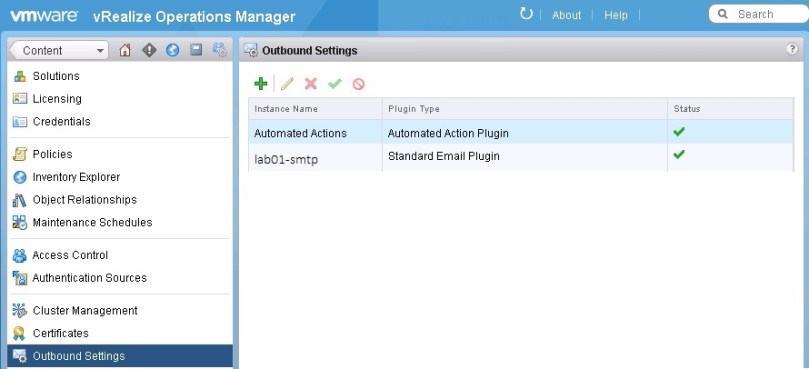Select the lab01-smtp instance name
This screenshot has width=809, height=369.
(286, 159)
